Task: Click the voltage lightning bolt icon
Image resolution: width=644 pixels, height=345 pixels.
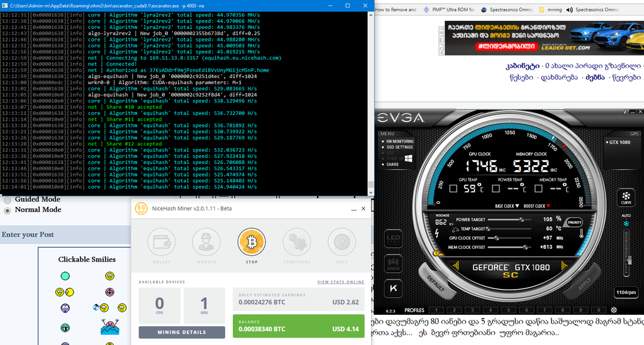Action: coord(436,233)
